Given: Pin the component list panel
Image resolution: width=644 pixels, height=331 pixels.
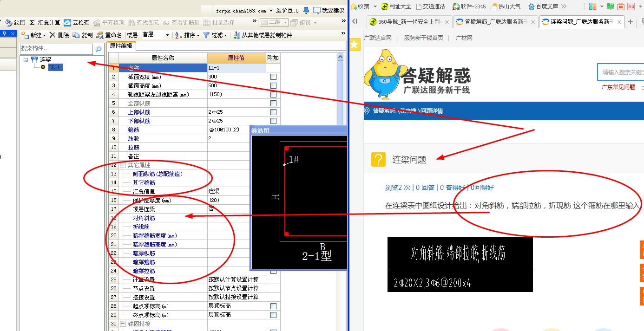Looking at the screenshot, I should coord(4,33).
